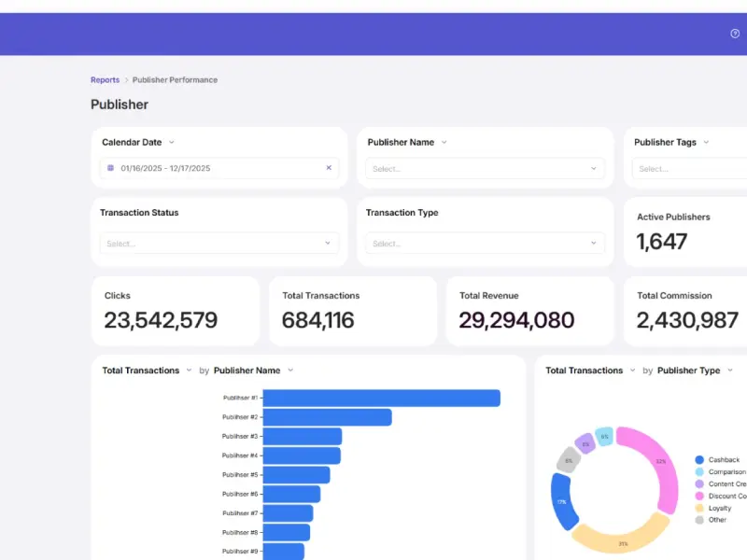Toggle Comparison legend light-blue swatch
The image size is (747, 560).
pos(699,472)
